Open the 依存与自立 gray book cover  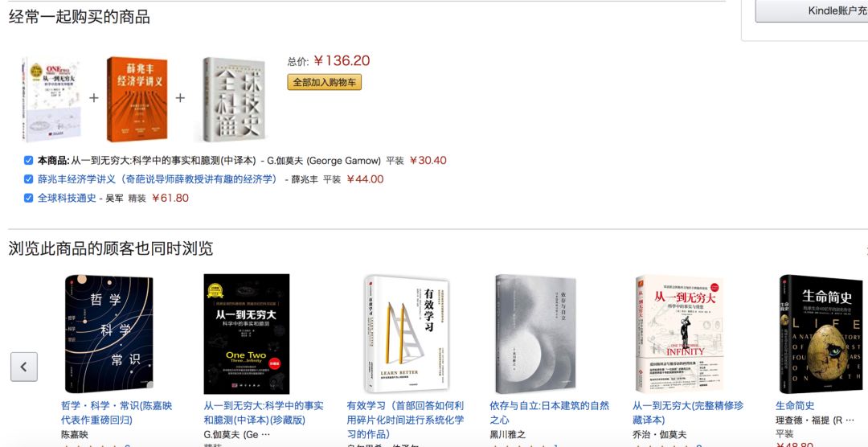(535, 332)
